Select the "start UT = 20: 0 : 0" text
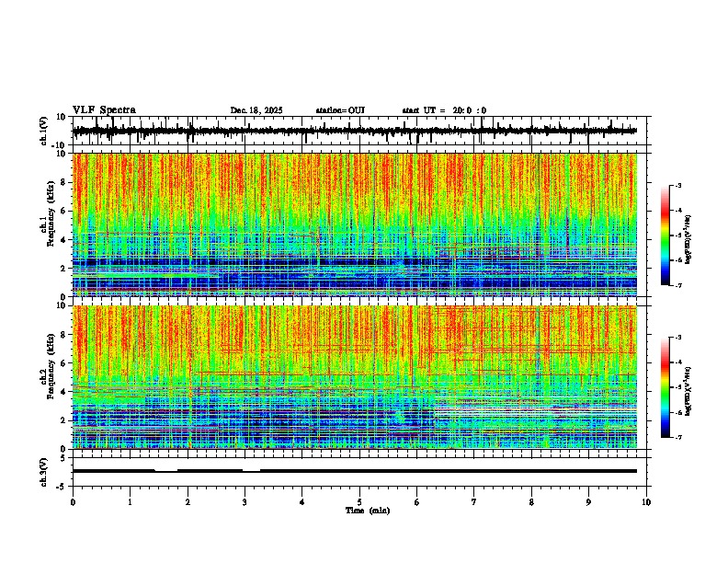Image resolution: width=728 pixels, height=563 pixels. pyautogui.click(x=444, y=110)
